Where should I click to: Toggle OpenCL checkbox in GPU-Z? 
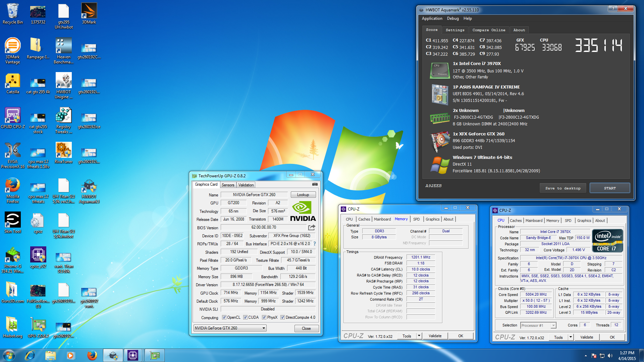coord(224,317)
